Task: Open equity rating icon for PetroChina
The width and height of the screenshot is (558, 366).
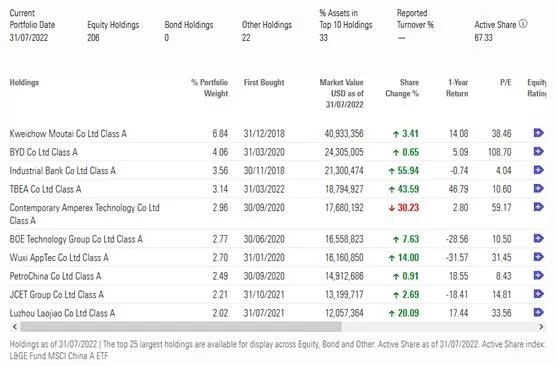Action: 538,275
